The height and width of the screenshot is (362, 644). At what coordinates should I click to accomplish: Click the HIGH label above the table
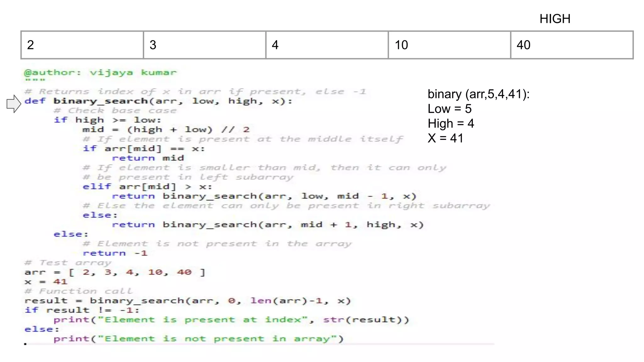[x=555, y=19]
